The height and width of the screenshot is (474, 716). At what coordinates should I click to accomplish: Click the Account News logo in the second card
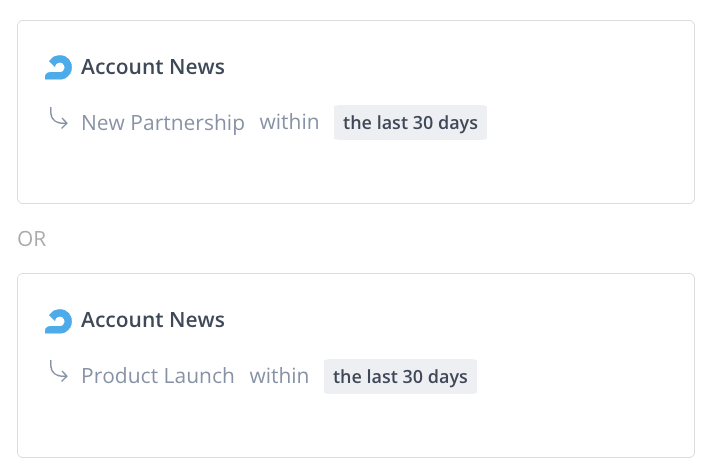[59, 321]
